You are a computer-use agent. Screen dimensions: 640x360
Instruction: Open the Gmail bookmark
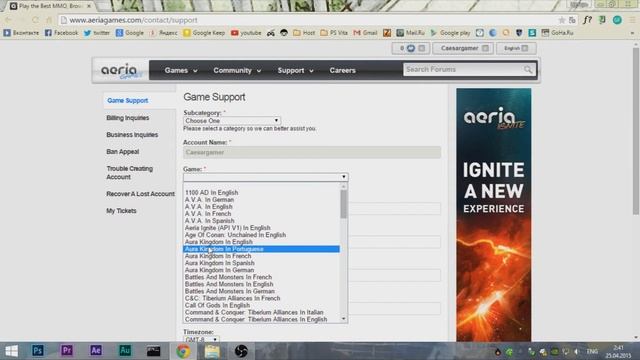tap(365, 33)
